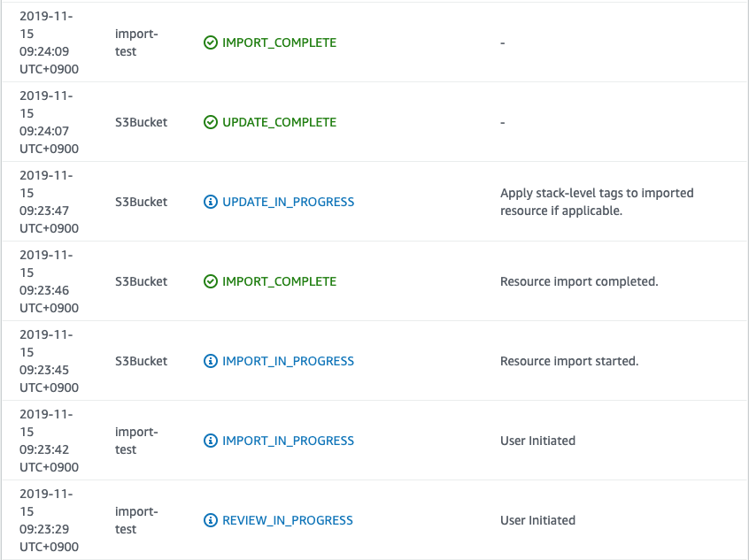Click info icon for 09:23:42 import-test event
749x560 pixels.
(210, 441)
